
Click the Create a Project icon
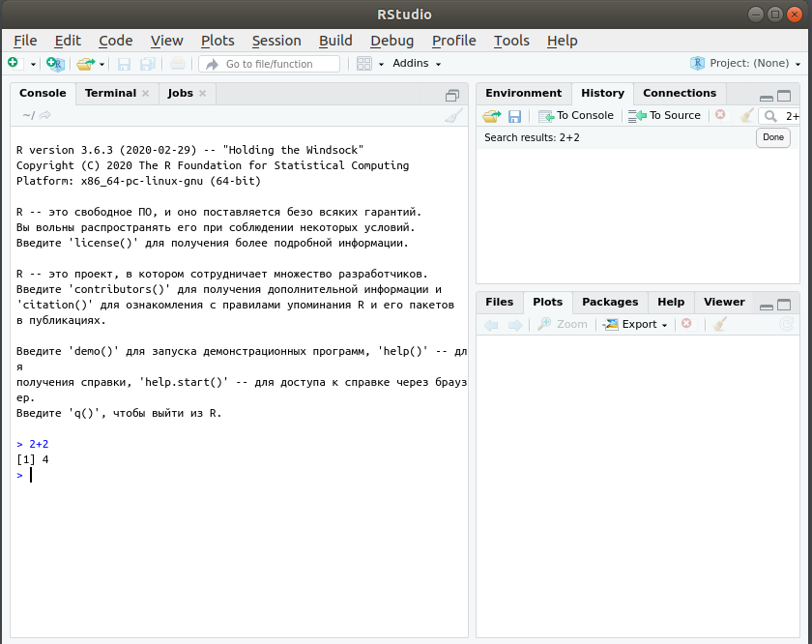[55, 64]
